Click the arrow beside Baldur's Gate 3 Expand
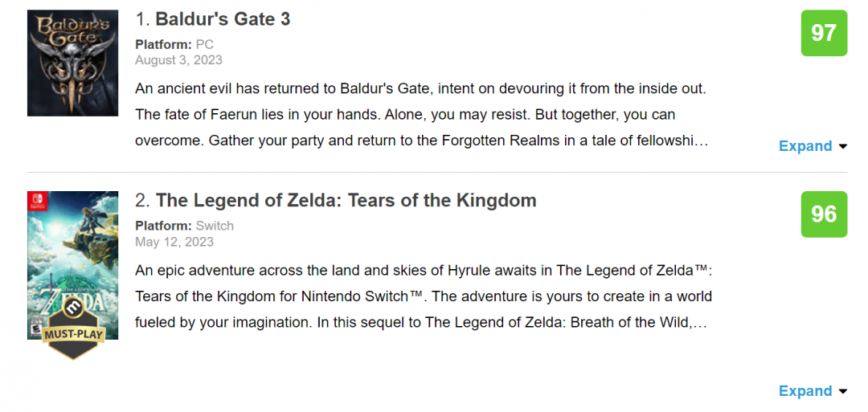The height and width of the screenshot is (412, 868). [x=842, y=147]
